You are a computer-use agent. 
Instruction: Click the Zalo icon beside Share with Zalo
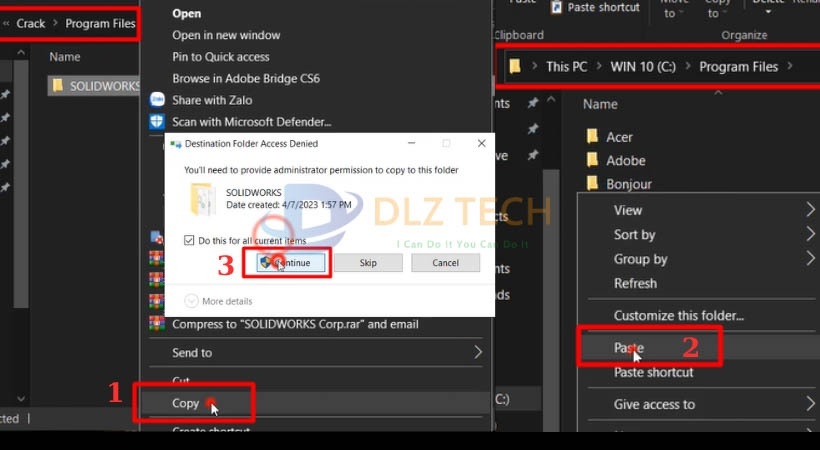point(157,99)
